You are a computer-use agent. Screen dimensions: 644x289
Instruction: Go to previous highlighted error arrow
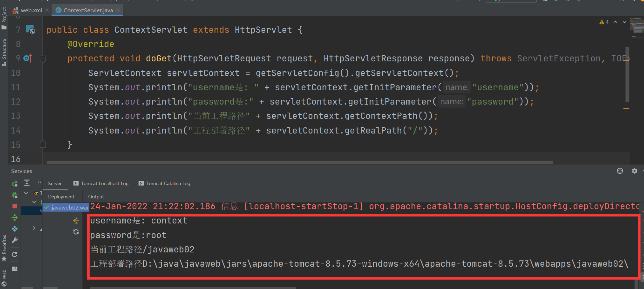tap(615, 22)
